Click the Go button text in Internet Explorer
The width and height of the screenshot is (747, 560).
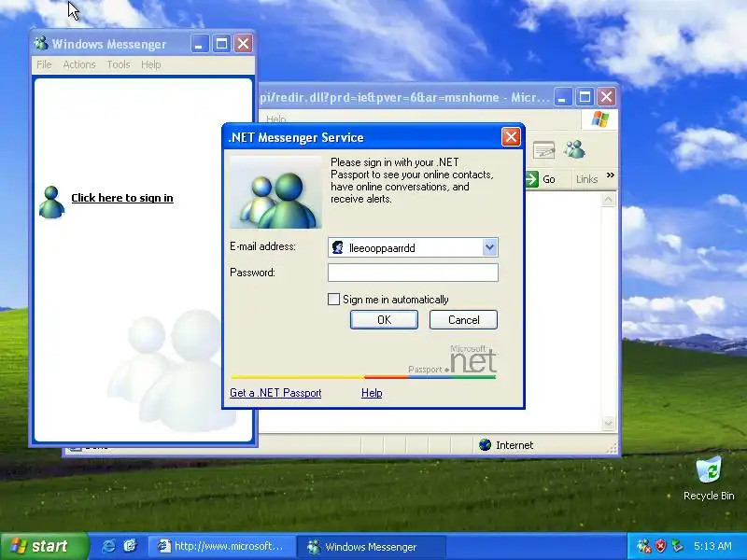549,179
